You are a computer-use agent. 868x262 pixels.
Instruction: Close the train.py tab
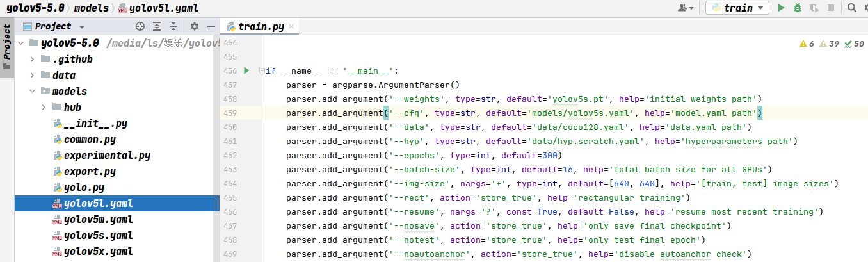coord(291,27)
